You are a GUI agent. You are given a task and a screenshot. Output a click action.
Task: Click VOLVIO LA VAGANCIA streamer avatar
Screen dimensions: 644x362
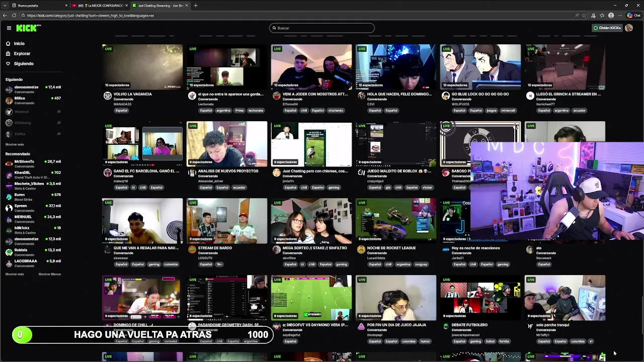pyautogui.click(x=107, y=96)
